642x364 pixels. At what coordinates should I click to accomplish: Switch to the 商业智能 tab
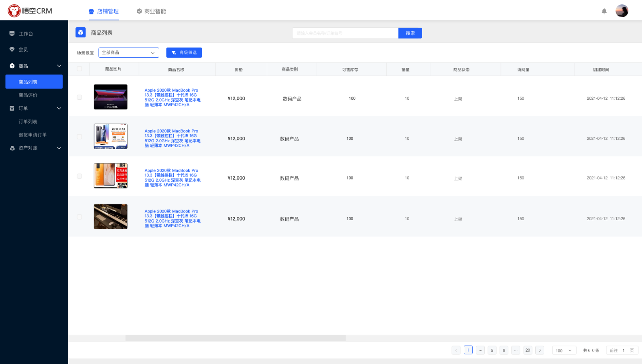click(x=151, y=11)
